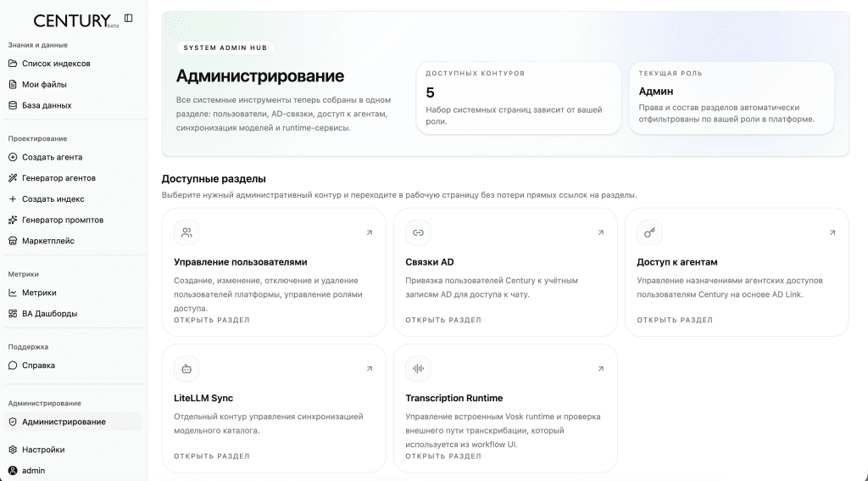Click the key icon on Доступ к агентам card
This screenshot has height=481, width=868.
[x=649, y=232]
